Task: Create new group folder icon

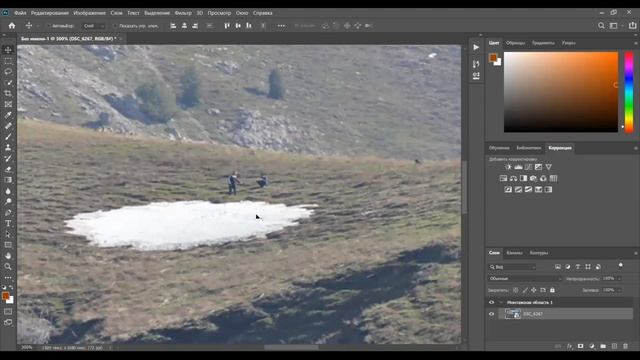Action: 603,346
